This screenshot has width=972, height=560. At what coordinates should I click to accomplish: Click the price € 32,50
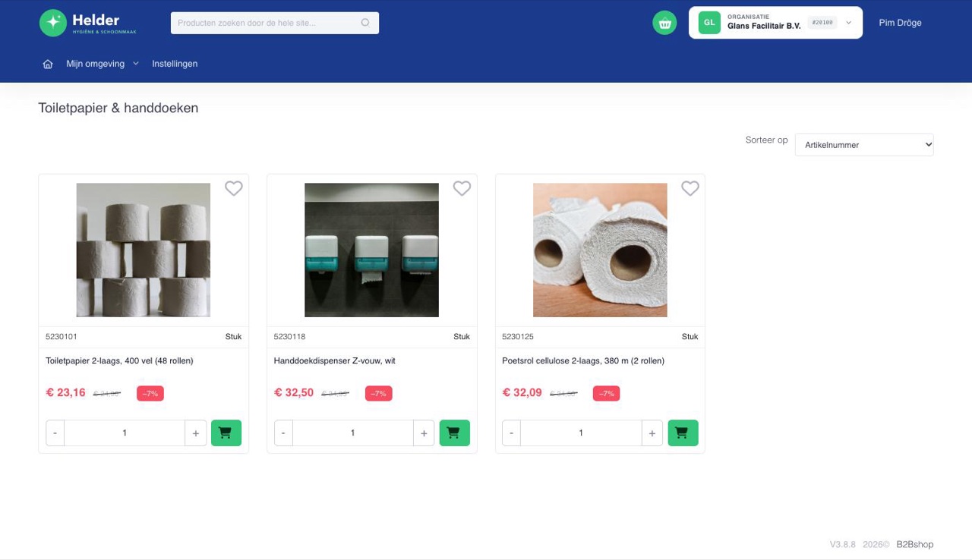(294, 392)
